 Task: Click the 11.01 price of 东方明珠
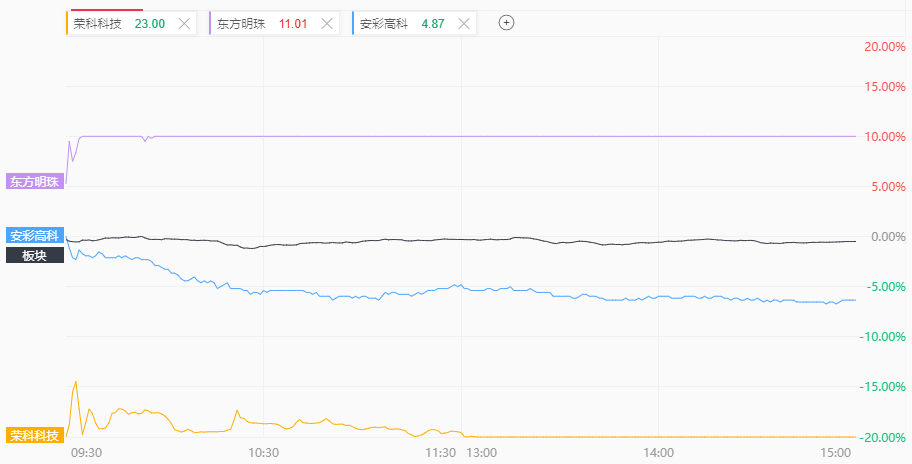tap(293, 23)
